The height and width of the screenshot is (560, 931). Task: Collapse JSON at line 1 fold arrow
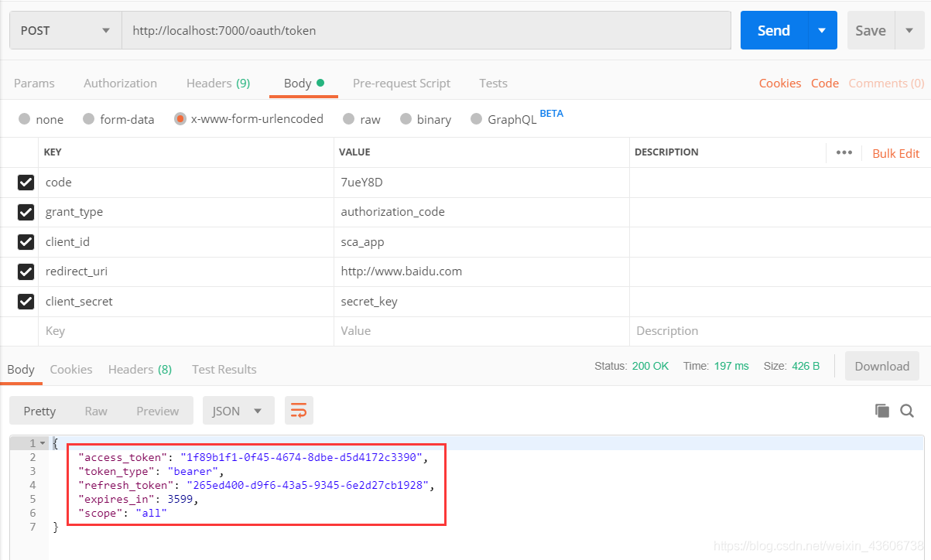pos(43,443)
